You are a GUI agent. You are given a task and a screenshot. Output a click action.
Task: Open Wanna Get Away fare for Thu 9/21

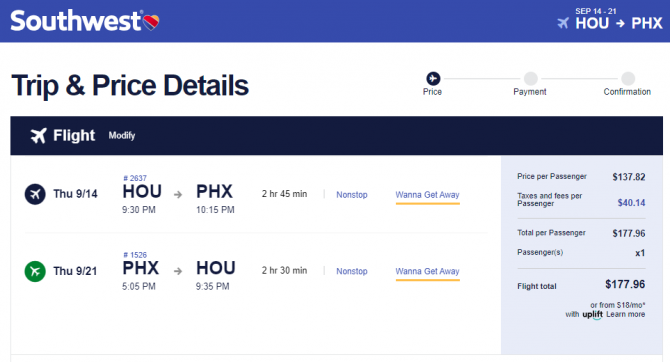pos(427,271)
